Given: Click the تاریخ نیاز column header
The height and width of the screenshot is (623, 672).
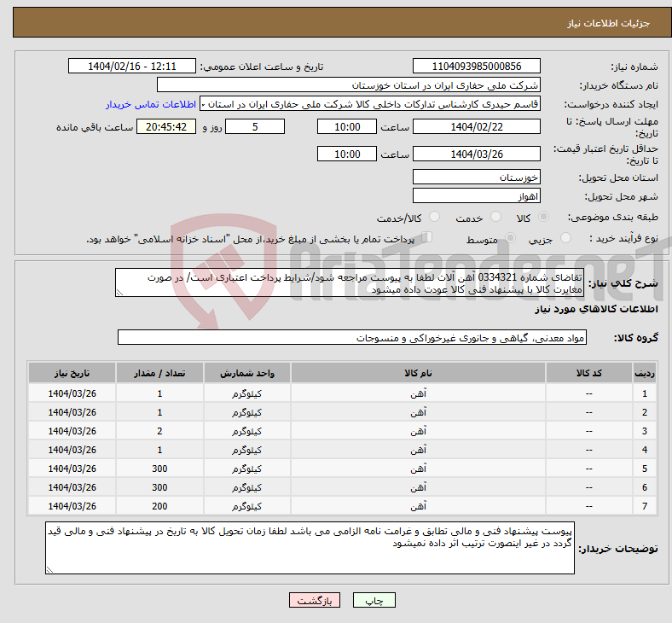Looking at the screenshot, I should [72, 373].
